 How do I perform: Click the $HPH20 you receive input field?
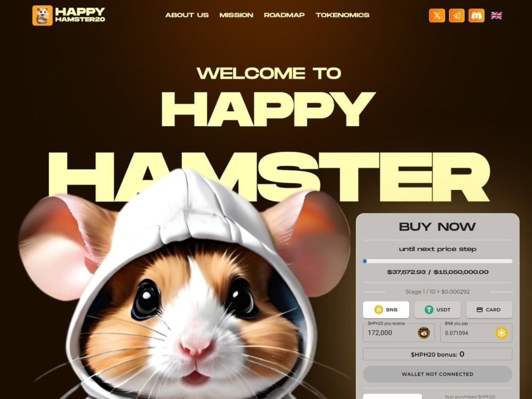point(398,332)
